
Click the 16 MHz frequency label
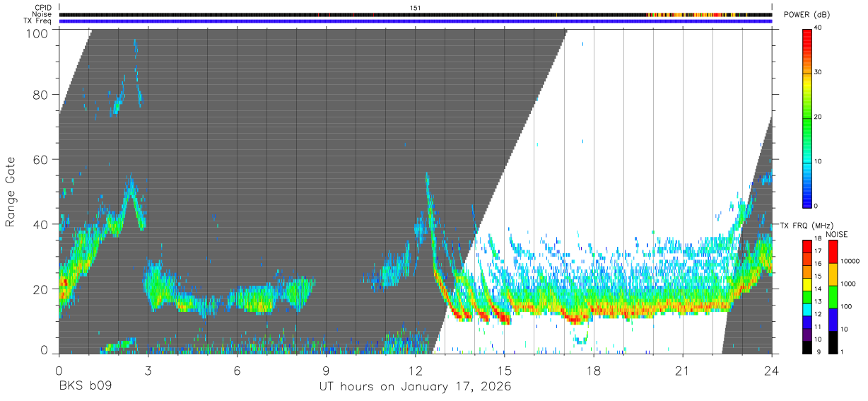coord(819,264)
